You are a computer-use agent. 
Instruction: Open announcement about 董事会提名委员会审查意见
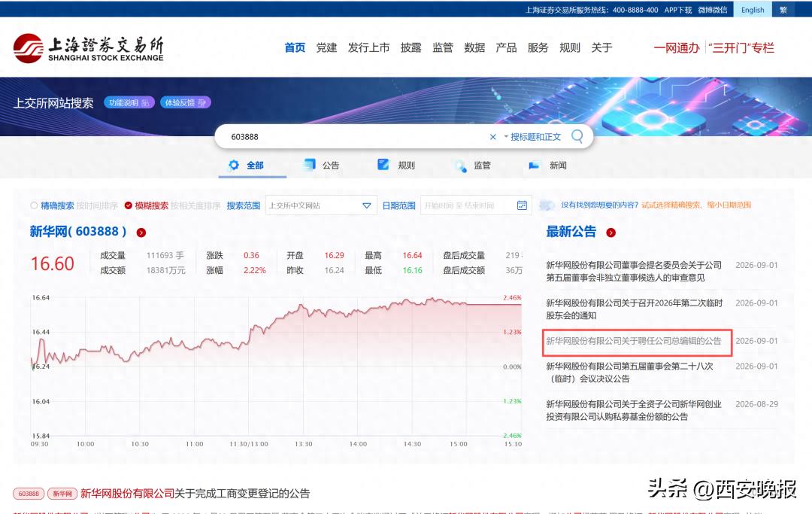coord(634,271)
